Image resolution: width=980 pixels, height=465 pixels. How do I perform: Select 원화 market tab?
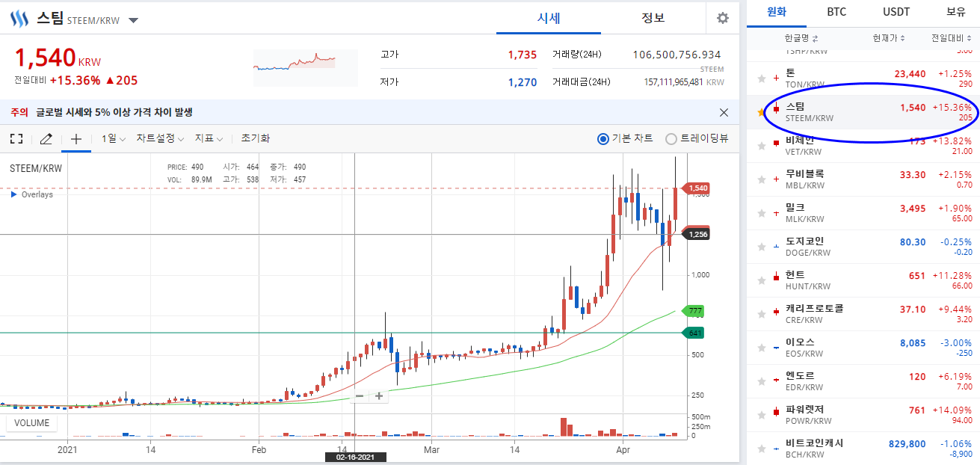pos(775,12)
